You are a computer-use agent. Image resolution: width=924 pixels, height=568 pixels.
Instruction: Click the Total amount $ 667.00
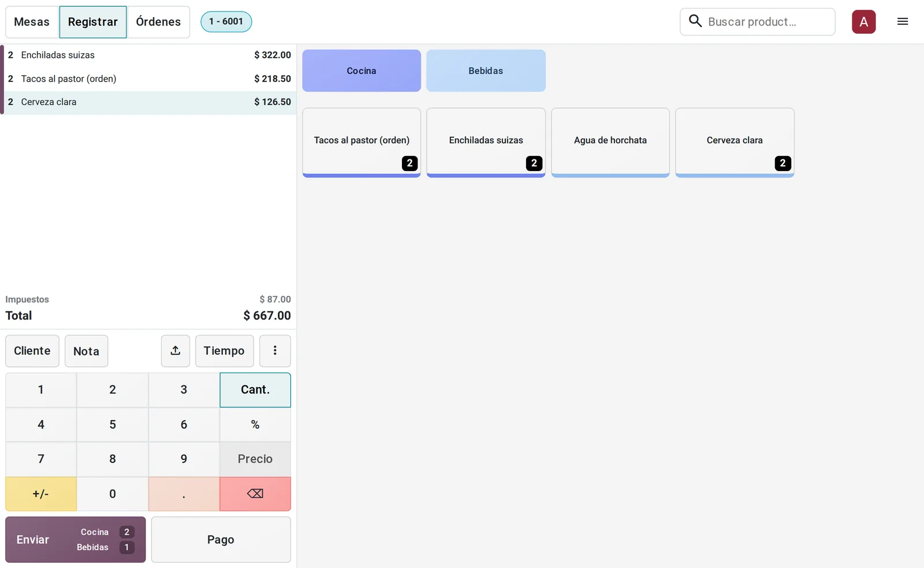[267, 315]
